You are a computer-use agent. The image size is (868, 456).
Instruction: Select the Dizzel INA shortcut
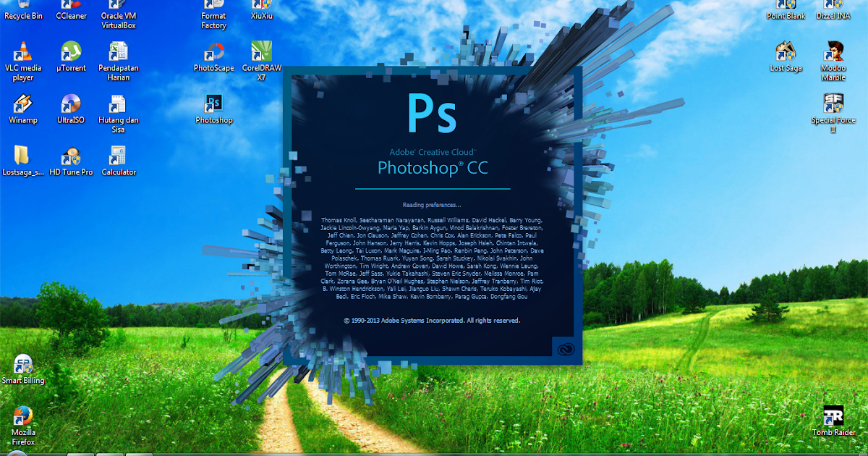[833, 10]
